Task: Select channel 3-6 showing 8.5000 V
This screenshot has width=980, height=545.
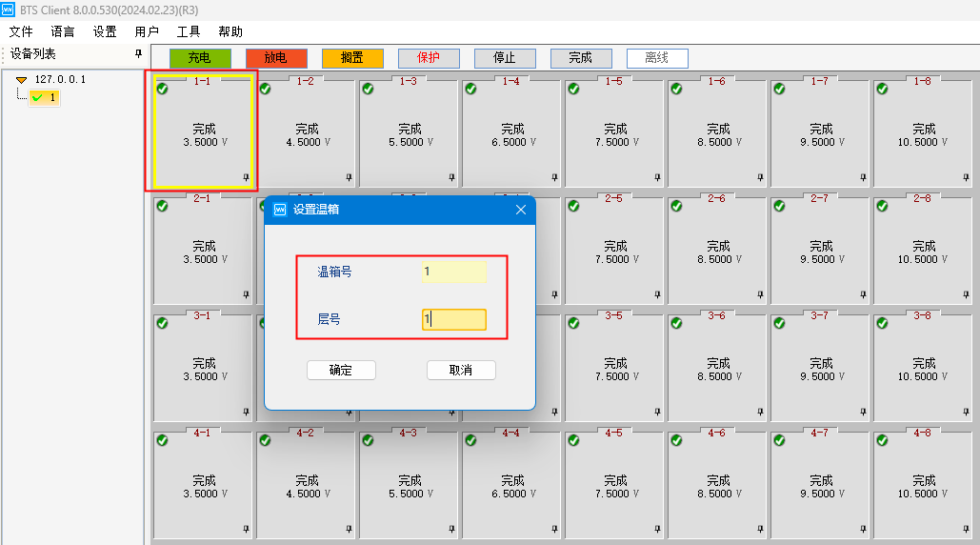Action: [717, 368]
